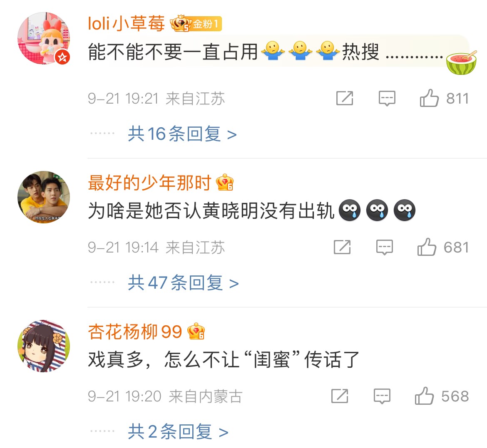The width and height of the screenshot is (487, 448).
Task: Tap the reply icon on 杏花杨柳99's comment
Action: [382, 396]
